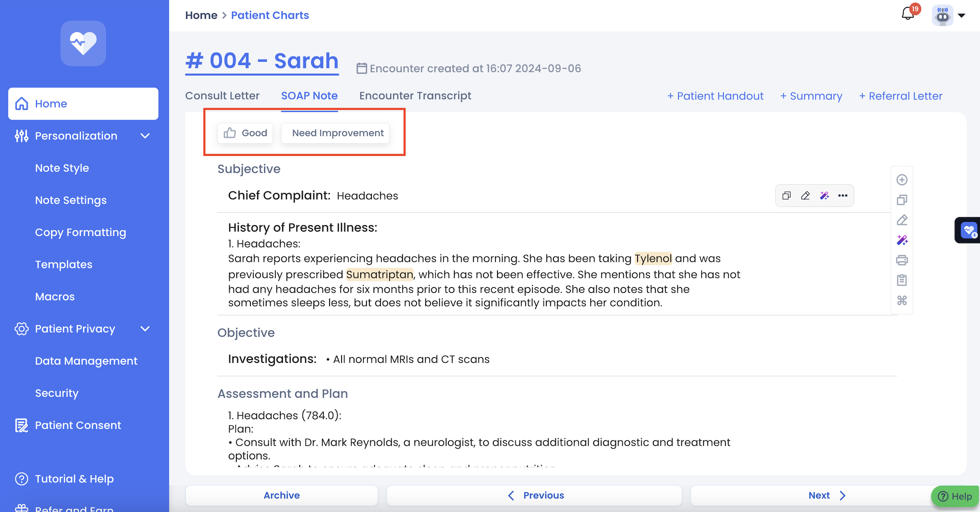Click the clipboard icon in right toolbar
Screen dimensions: 980x512
click(902, 280)
